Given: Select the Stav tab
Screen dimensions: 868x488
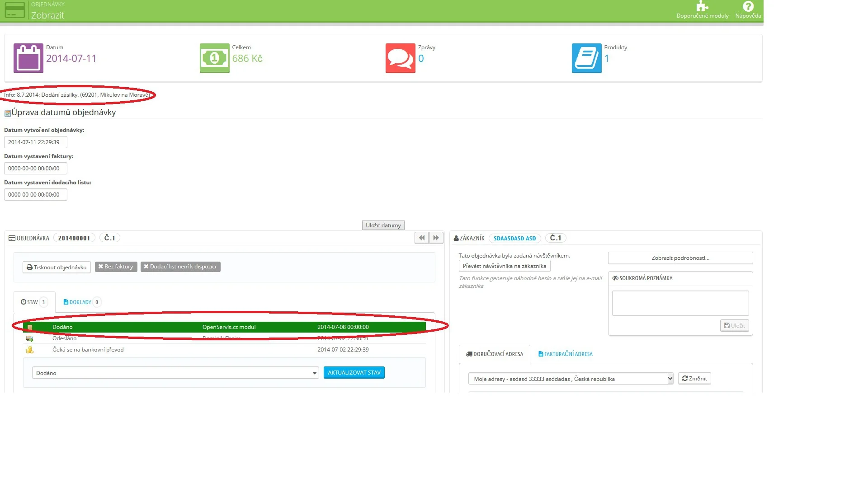Looking at the screenshot, I should click(x=33, y=302).
